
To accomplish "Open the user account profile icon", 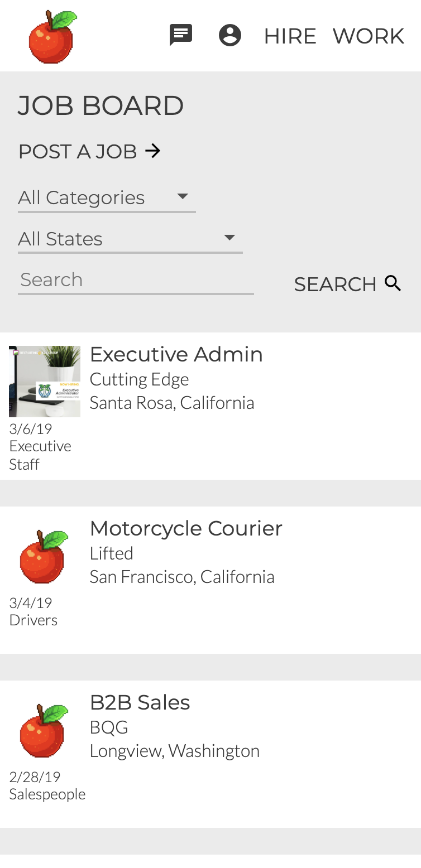I will pyautogui.click(x=229, y=35).
